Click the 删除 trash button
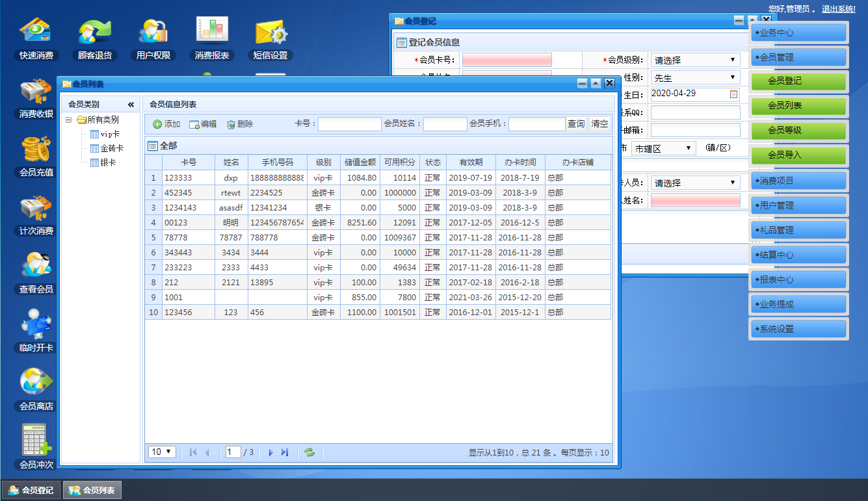Viewport: 868px width, 501px height. pyautogui.click(x=240, y=124)
